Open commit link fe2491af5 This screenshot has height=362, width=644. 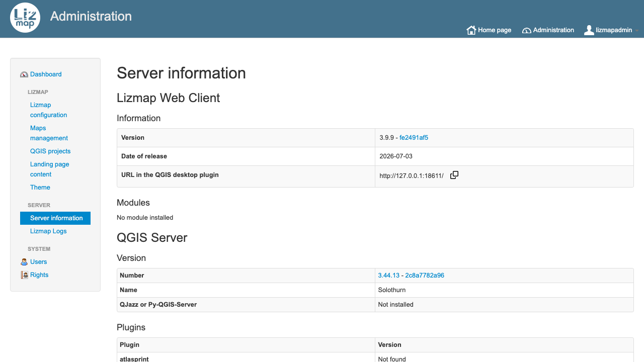[414, 138]
